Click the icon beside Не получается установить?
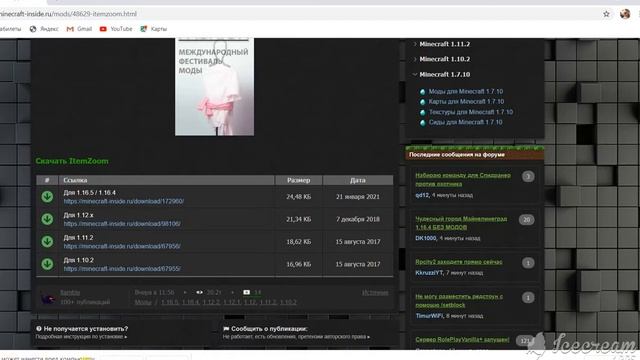This screenshot has width=640, height=360. pyautogui.click(x=39, y=329)
